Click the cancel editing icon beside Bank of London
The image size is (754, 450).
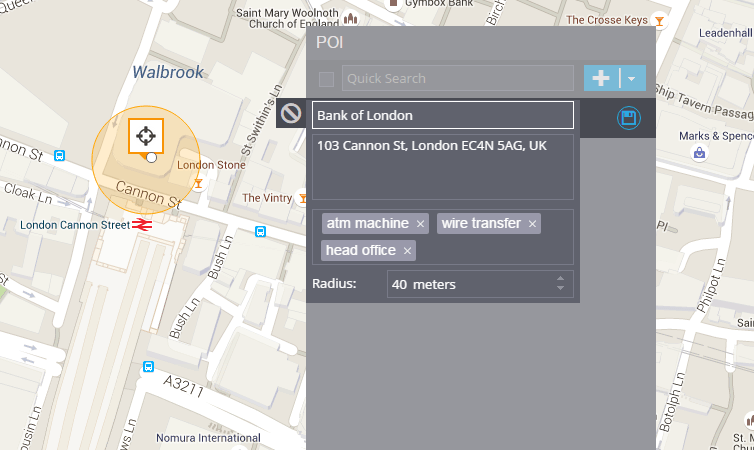pyautogui.click(x=291, y=114)
